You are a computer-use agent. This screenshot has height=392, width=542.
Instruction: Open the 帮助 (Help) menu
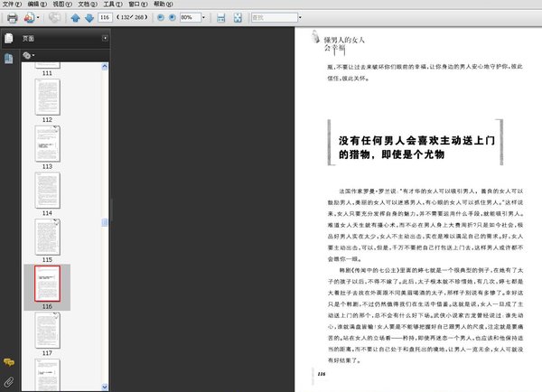[x=158, y=5]
